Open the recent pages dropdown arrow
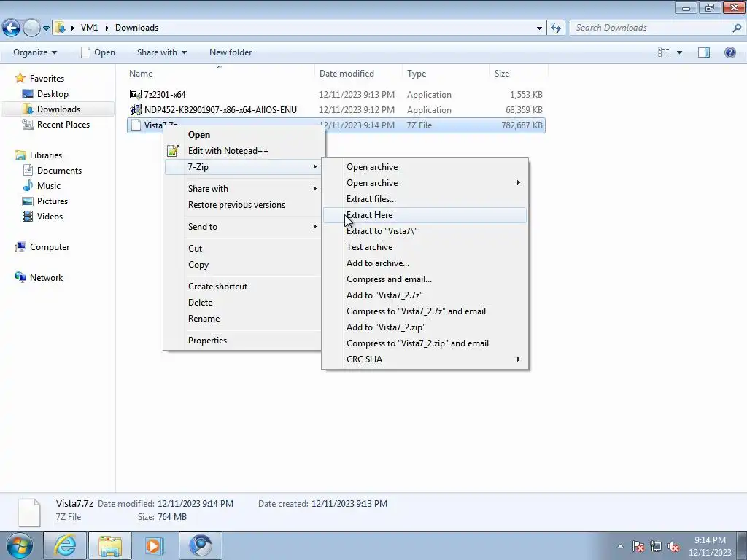 (46, 28)
